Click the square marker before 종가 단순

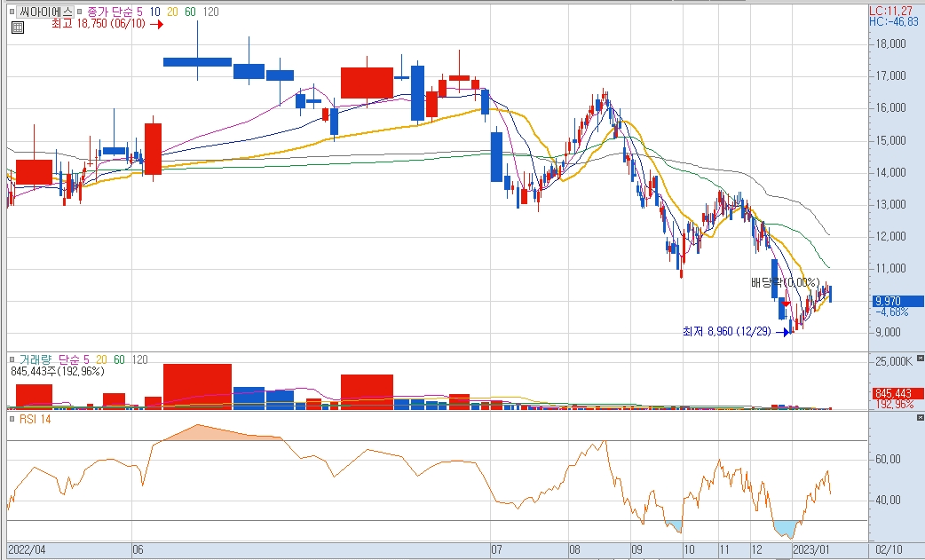coord(80,12)
